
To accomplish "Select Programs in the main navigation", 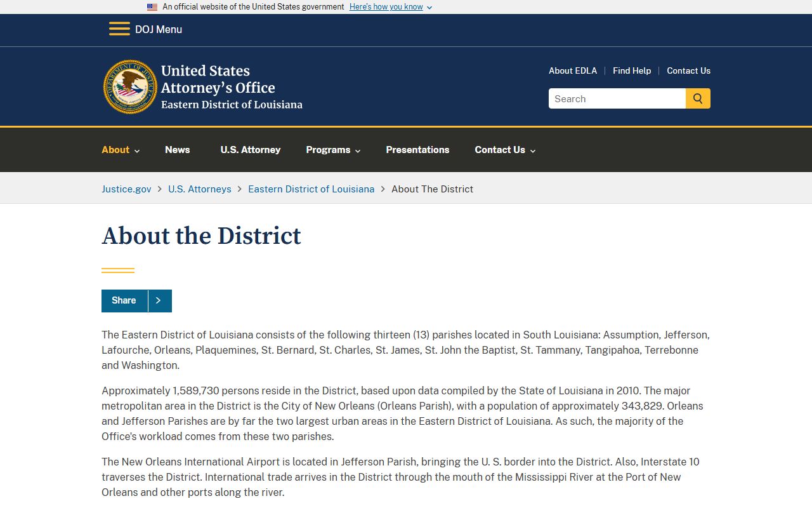I will click(x=328, y=150).
